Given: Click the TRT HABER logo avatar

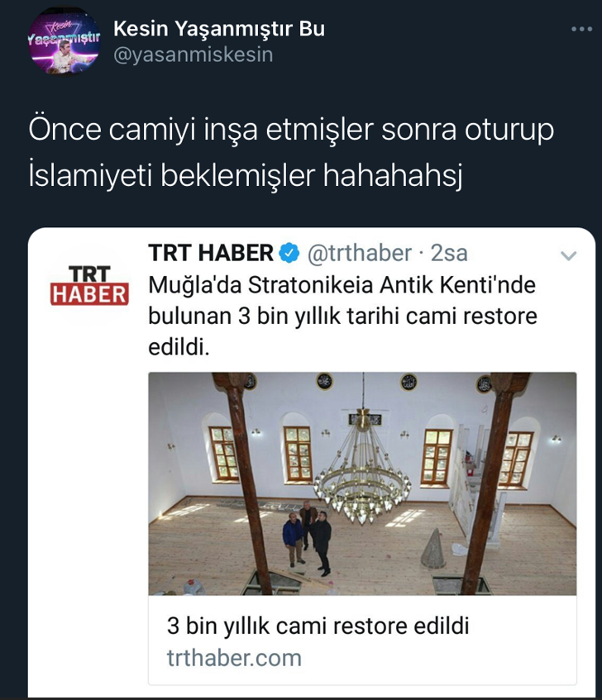Looking at the screenshot, I should coord(89,285).
